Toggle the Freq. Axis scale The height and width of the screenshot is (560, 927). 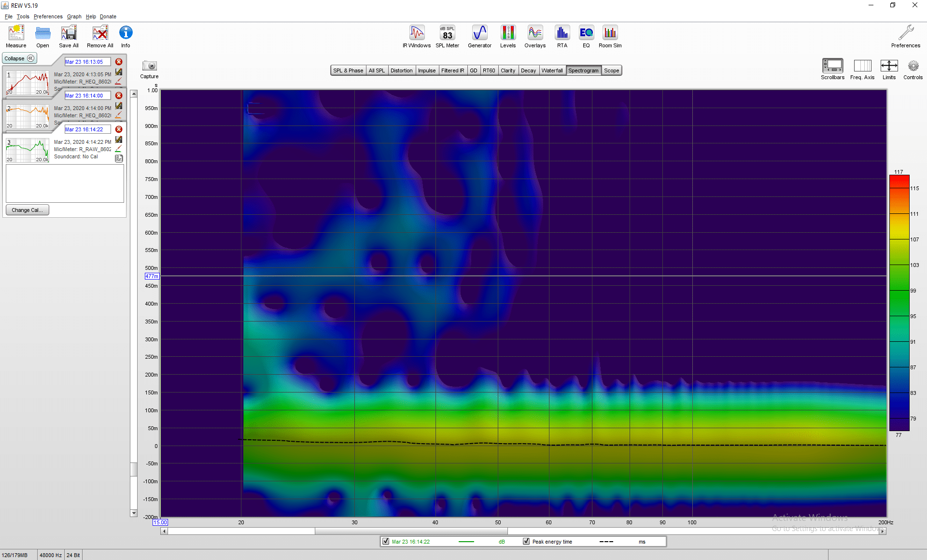tap(862, 69)
